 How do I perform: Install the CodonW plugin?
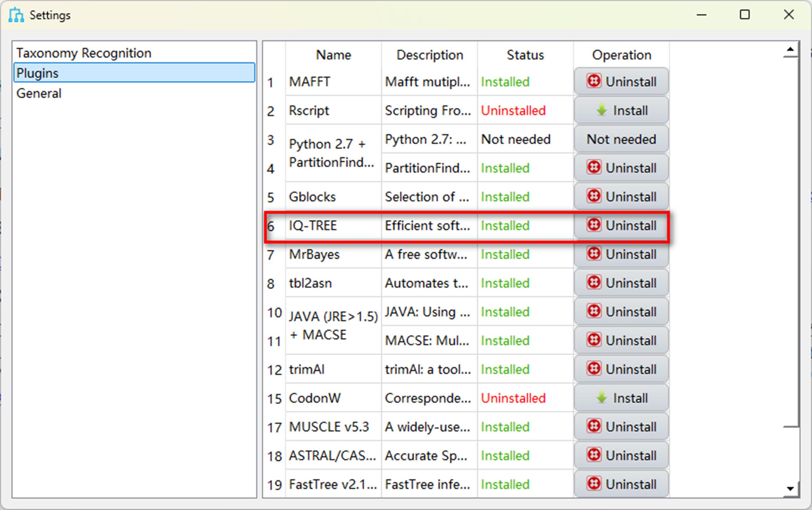[621, 398]
